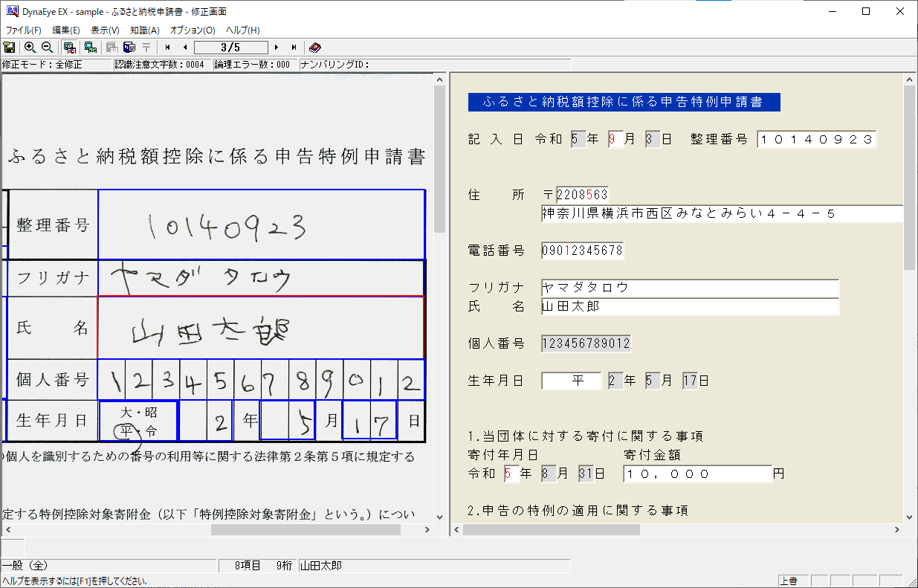Click the 3/5 page number box
This screenshot has height=588, width=918.
tap(230, 47)
